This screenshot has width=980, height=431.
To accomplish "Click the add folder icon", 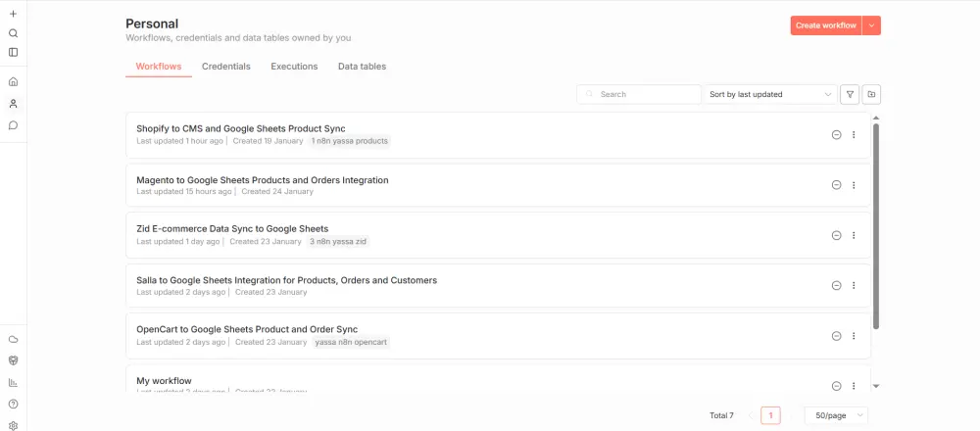I will [x=871, y=94].
